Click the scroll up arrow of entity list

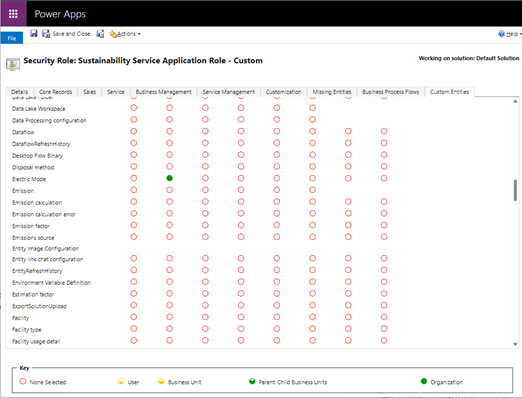515,101
